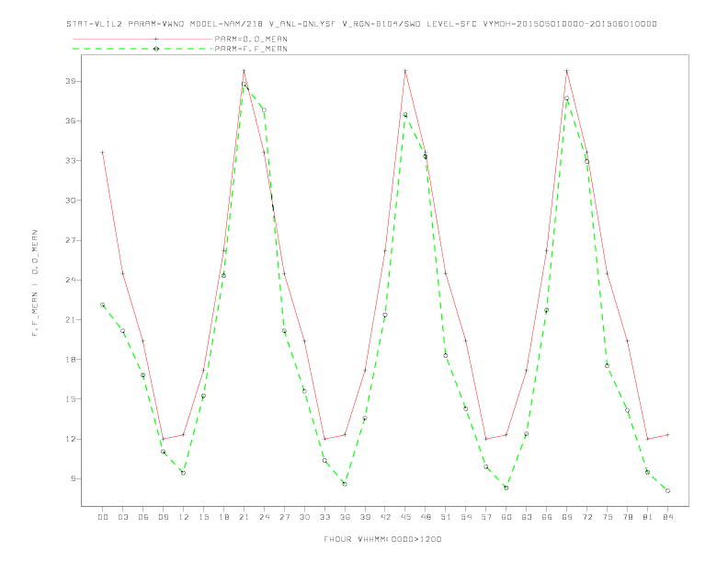Click x-axis tick label 21
728x563 pixels.
click(244, 517)
